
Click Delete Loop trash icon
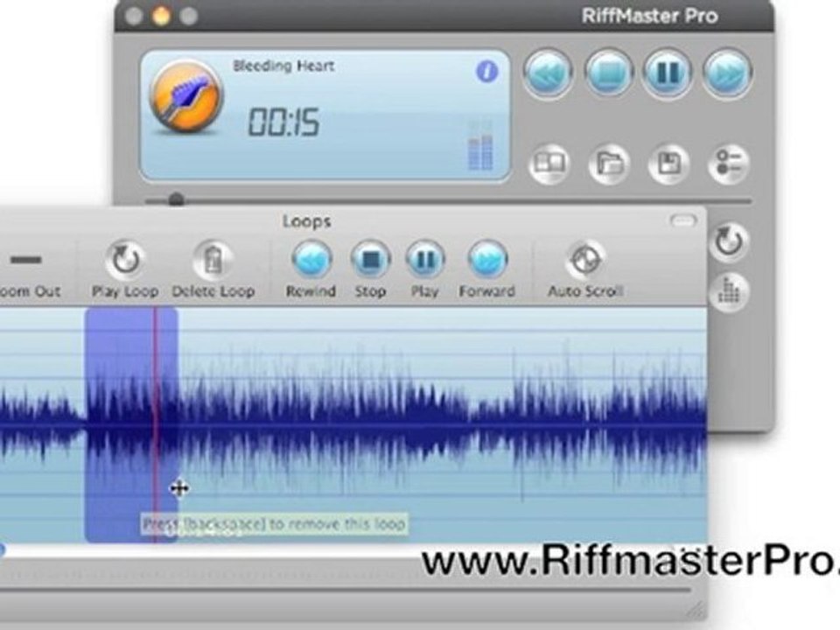213,269
